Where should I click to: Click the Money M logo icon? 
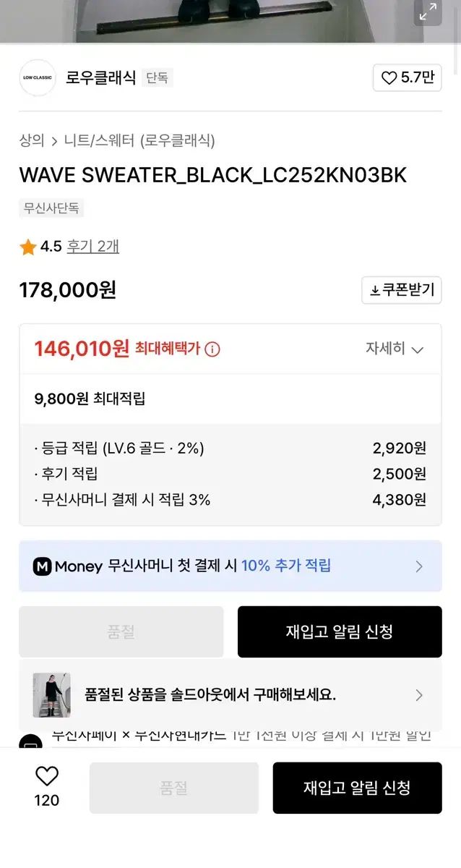42,566
